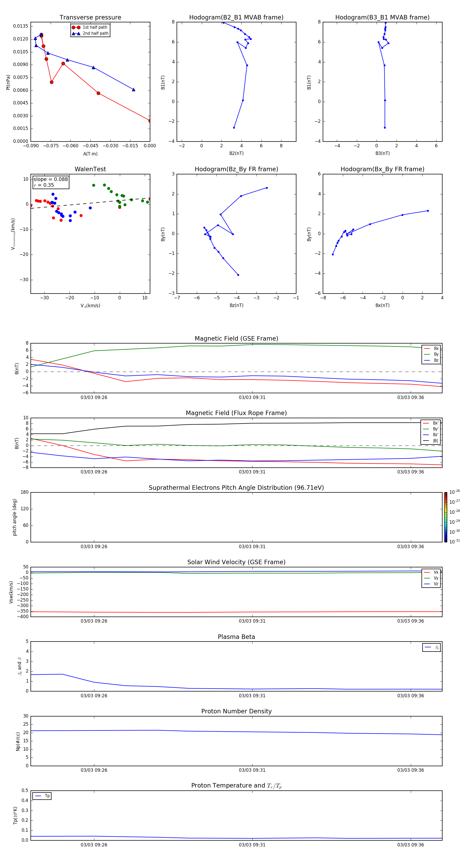Click the 'Tp' legend in temperature plot
The height and width of the screenshot is (868, 473).
(x=42, y=796)
